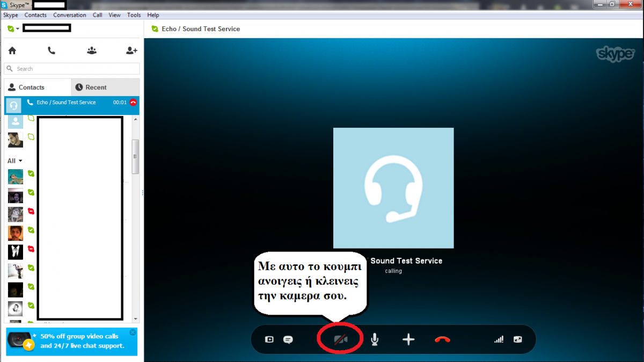The image size is (644, 362).
Task: Open the instant message chat bubble
Action: [288, 339]
